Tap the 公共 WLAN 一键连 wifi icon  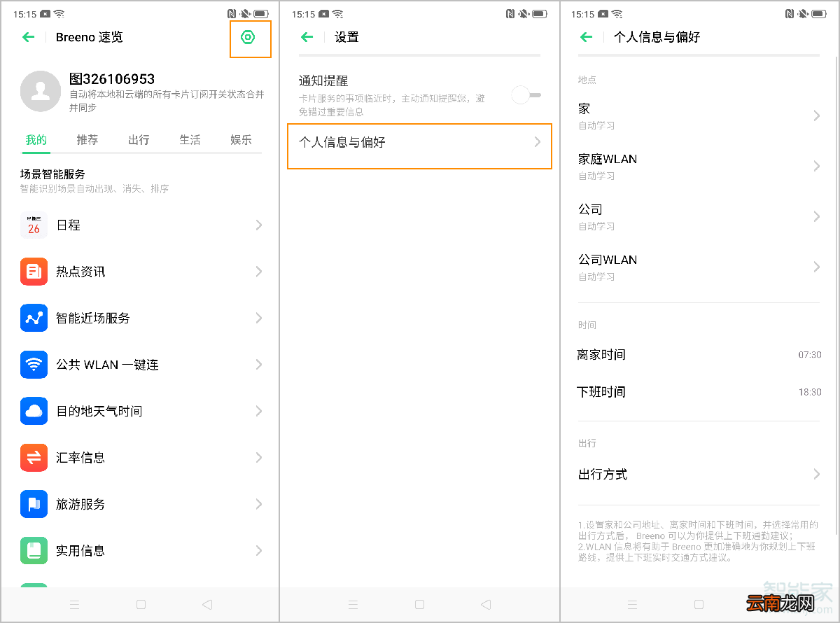(34, 365)
